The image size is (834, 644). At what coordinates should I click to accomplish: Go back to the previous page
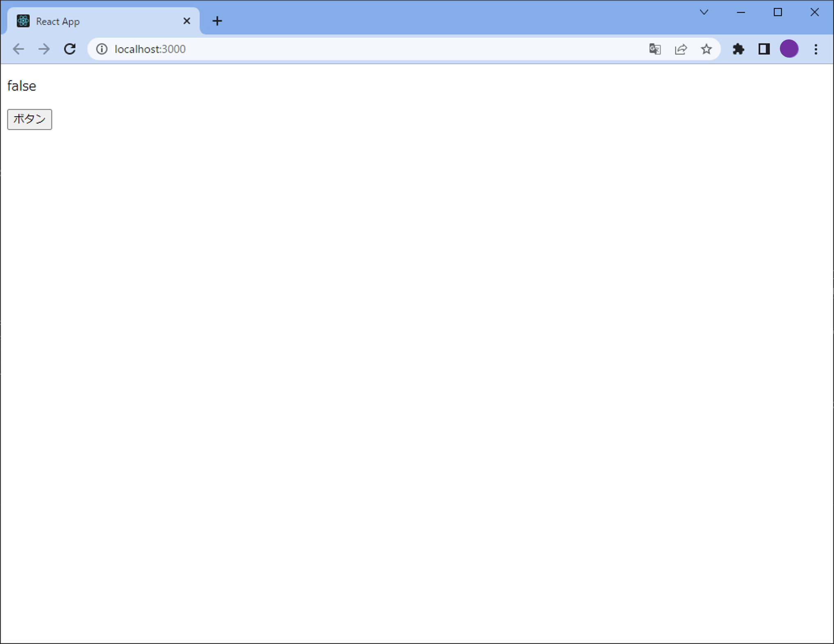(18, 49)
